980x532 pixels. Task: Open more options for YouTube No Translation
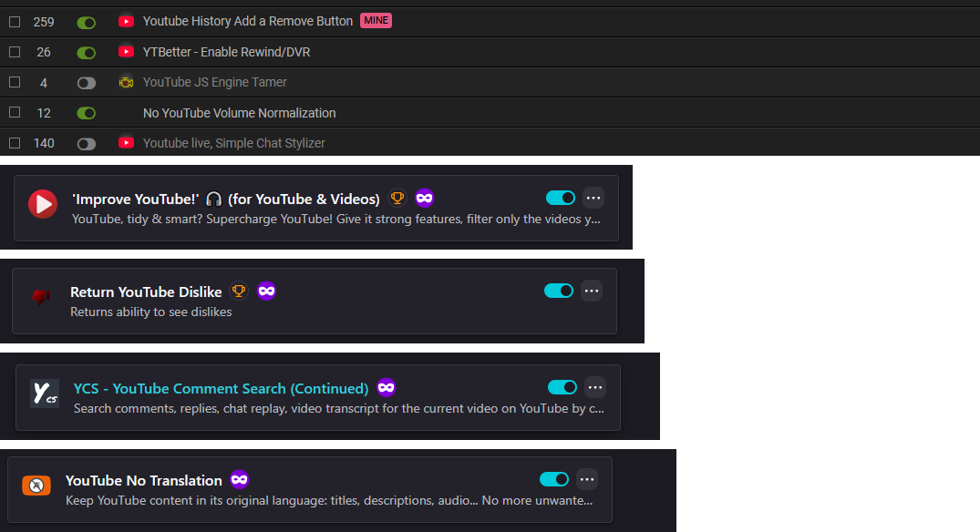click(587, 479)
